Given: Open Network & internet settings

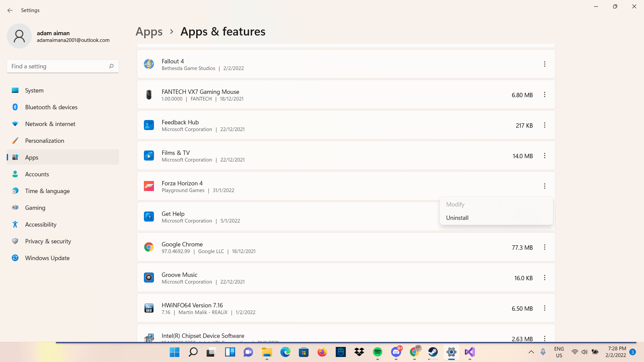Looking at the screenshot, I should click(63, 124).
